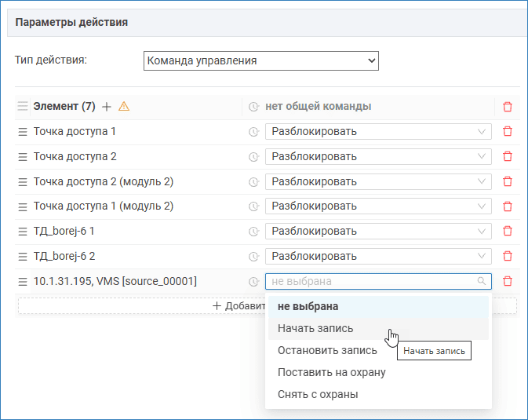528x420 pixels.
Task: Click the clock icon in the нет общей команды header
Action: coord(253,107)
